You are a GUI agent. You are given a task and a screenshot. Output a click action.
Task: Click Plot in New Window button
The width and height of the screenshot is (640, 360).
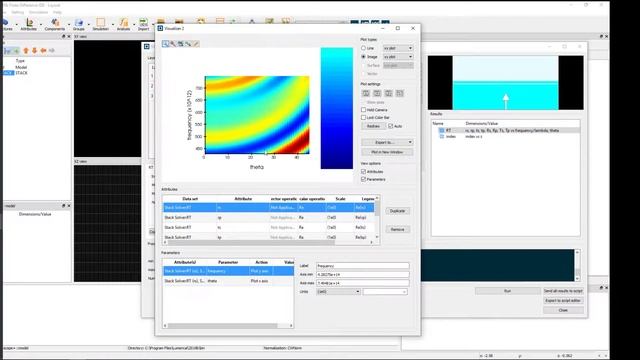coord(387,152)
